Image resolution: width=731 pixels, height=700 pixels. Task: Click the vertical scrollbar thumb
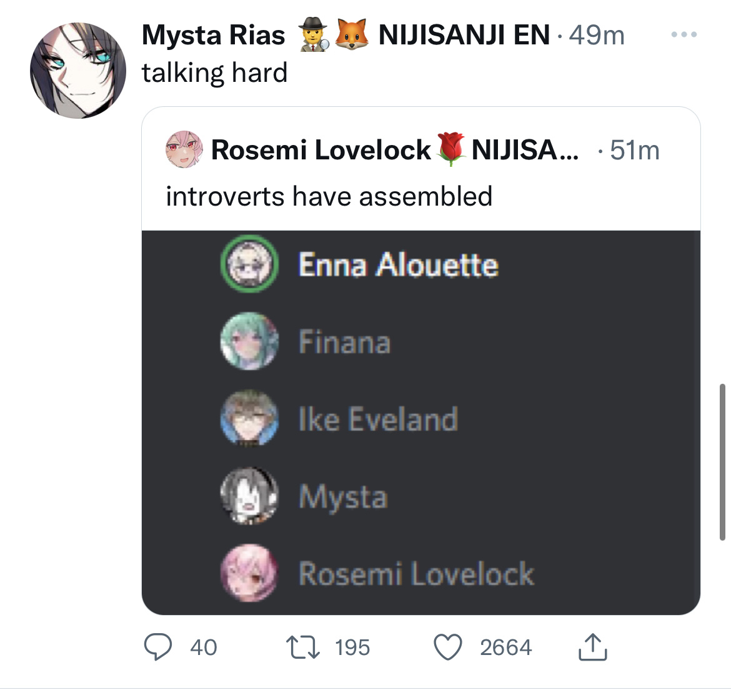722,462
